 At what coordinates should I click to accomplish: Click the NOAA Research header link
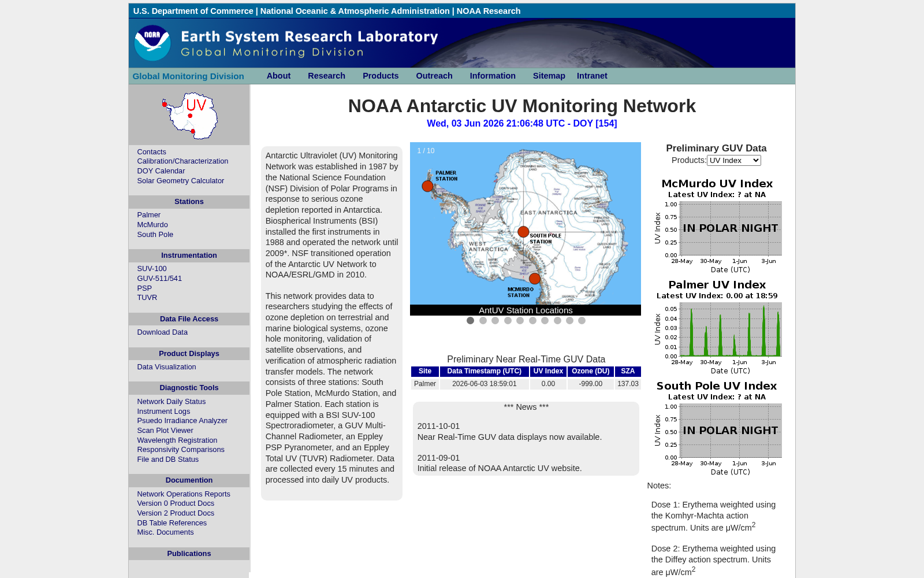489,11
